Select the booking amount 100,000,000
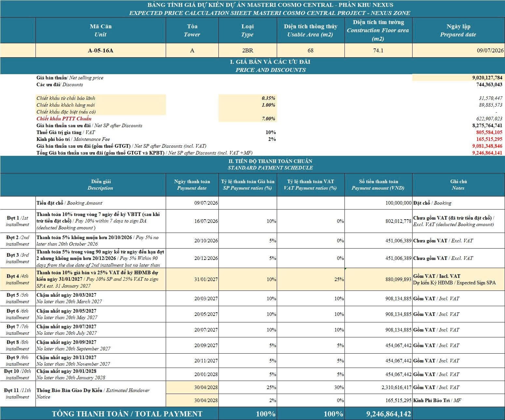This screenshot has height=420, width=505. [399, 203]
